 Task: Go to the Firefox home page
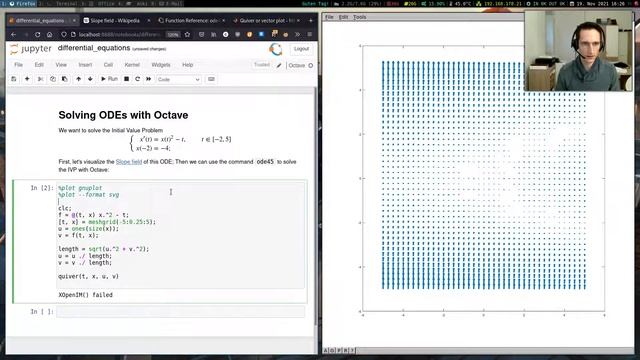[x=49, y=35]
